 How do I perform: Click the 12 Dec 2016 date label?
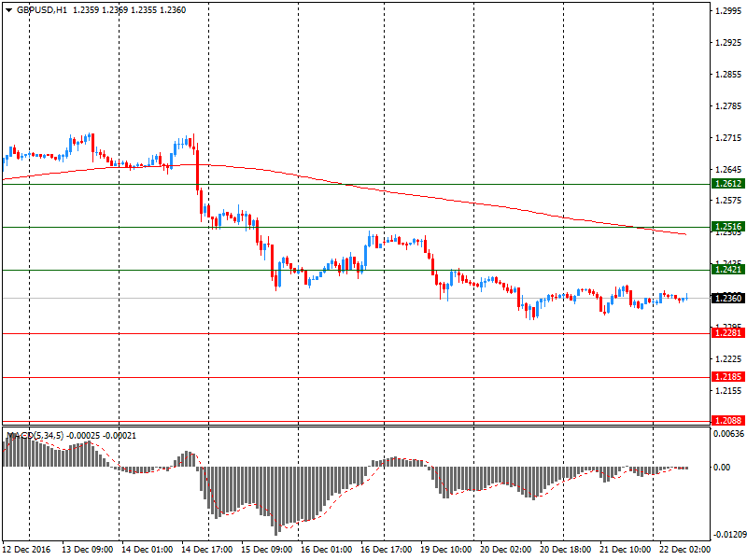(26, 550)
